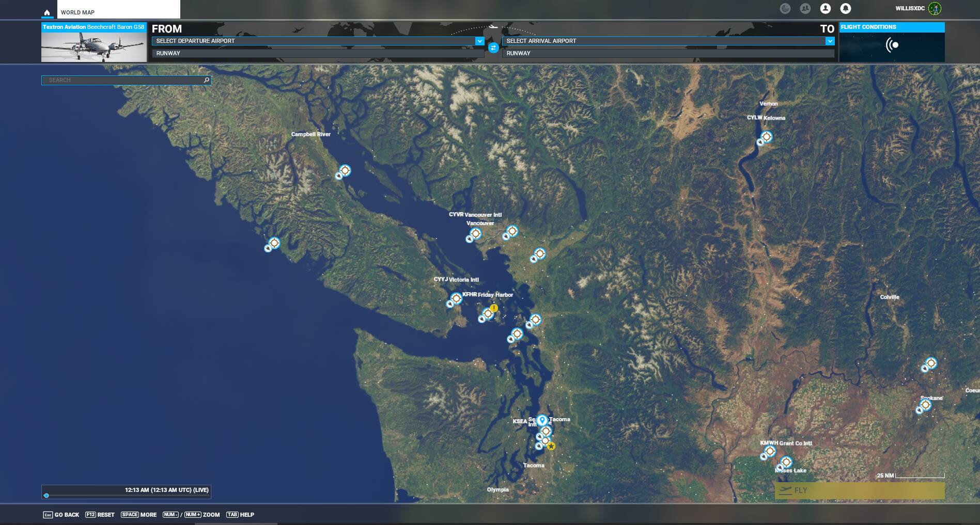Click the Campbell River label

click(311, 134)
